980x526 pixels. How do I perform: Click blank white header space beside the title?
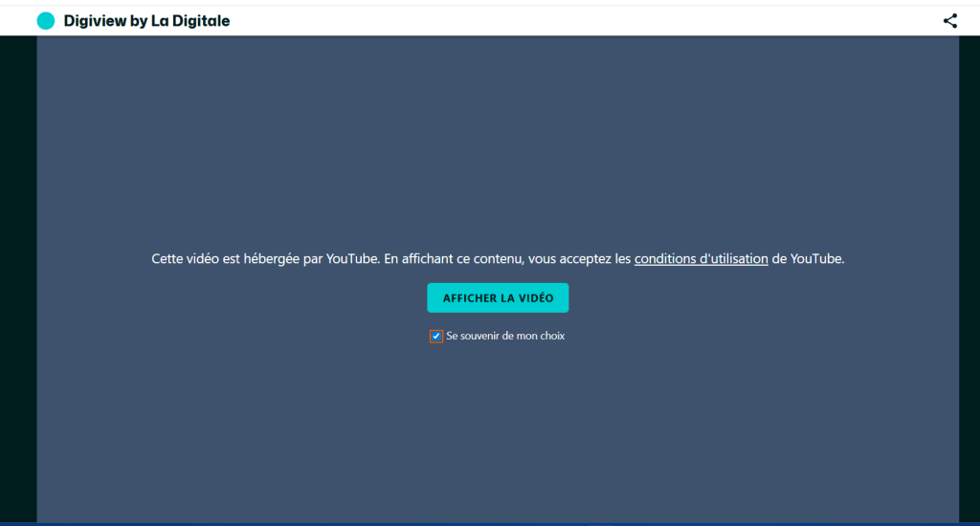pos(574,21)
